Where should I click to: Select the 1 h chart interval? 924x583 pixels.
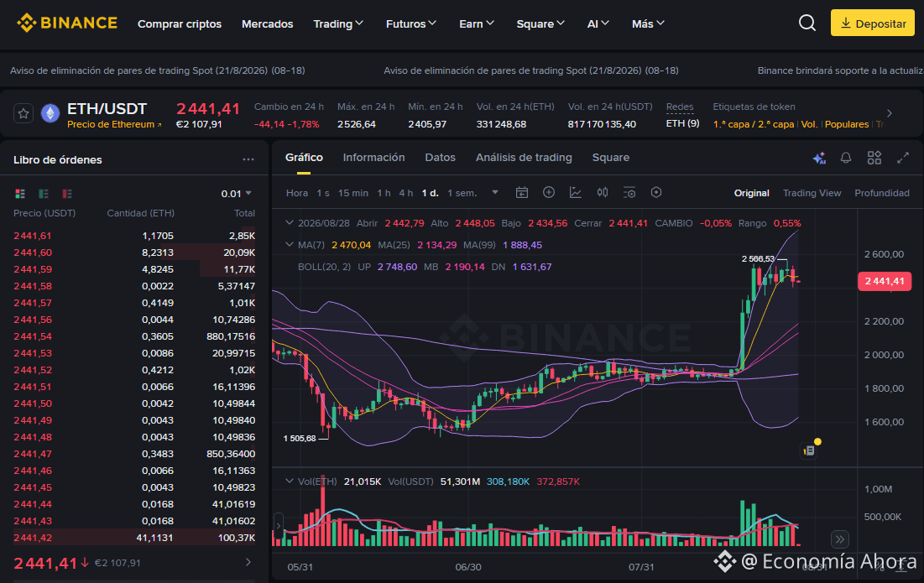384,193
